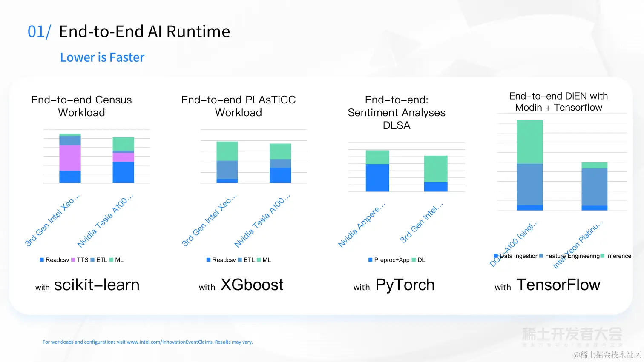Click the '3rd Gen Intel Xeo...' label in Census chart
This screenshot has height=362, width=644.
(x=52, y=220)
